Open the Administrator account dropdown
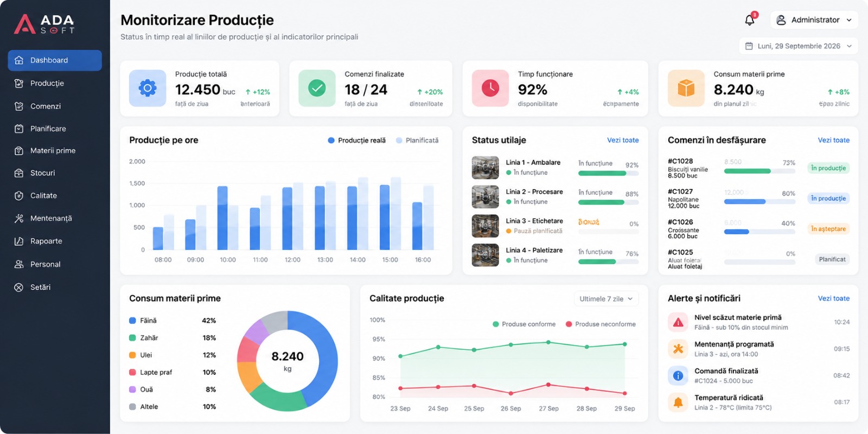 (x=814, y=20)
